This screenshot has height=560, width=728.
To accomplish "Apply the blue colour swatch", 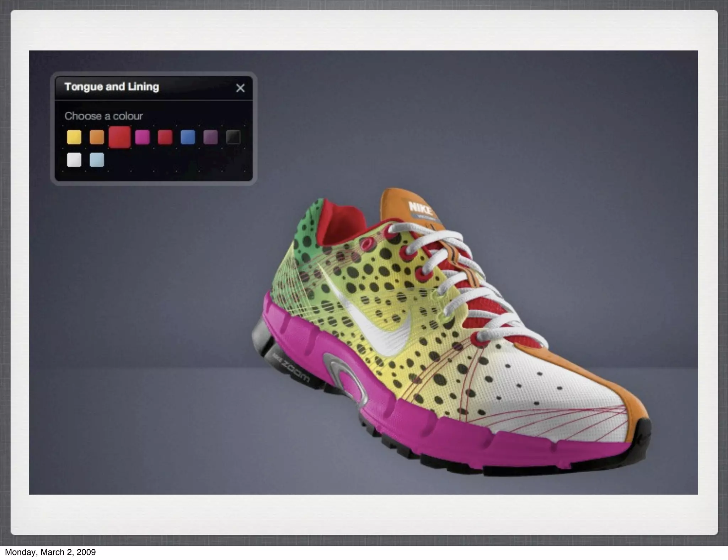I will [188, 137].
